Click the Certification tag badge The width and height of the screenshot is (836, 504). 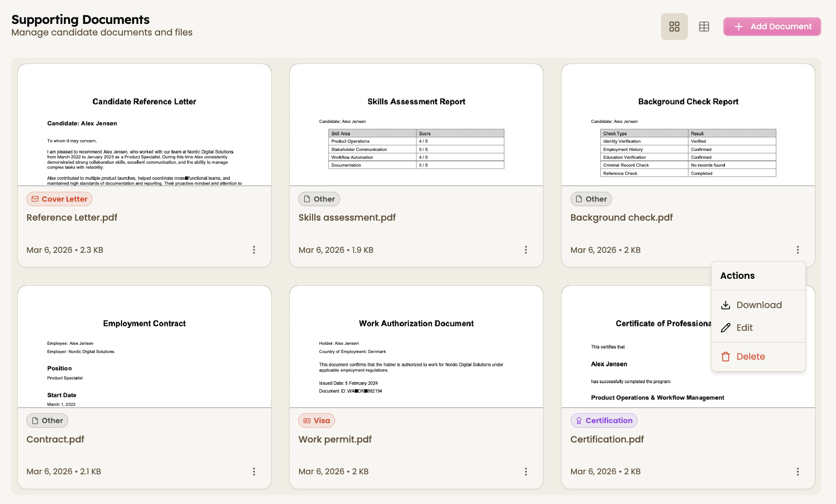tap(604, 421)
